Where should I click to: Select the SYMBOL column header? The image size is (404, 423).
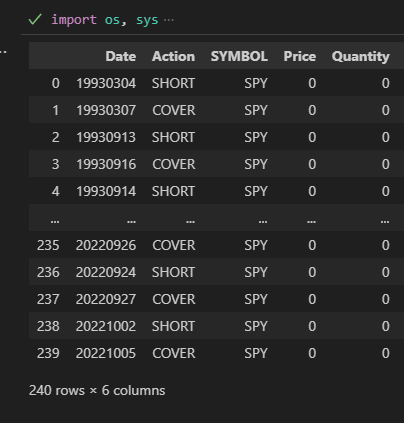[239, 56]
